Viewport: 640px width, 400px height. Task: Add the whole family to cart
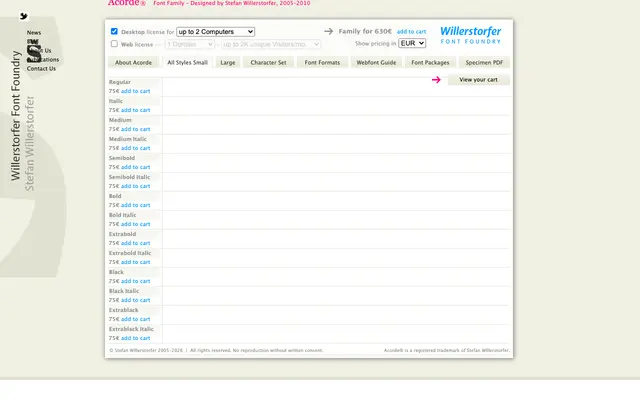tap(411, 31)
